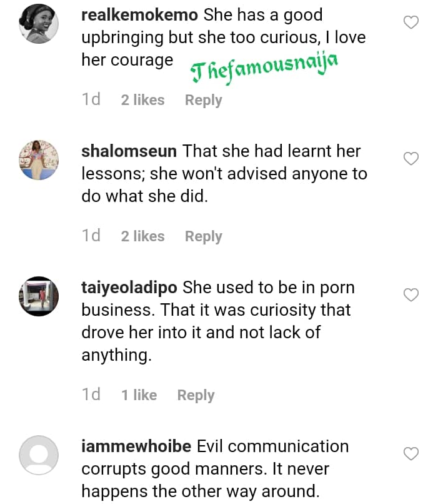
Task: Open realkemokemo's profile picture
Action: coord(39,26)
